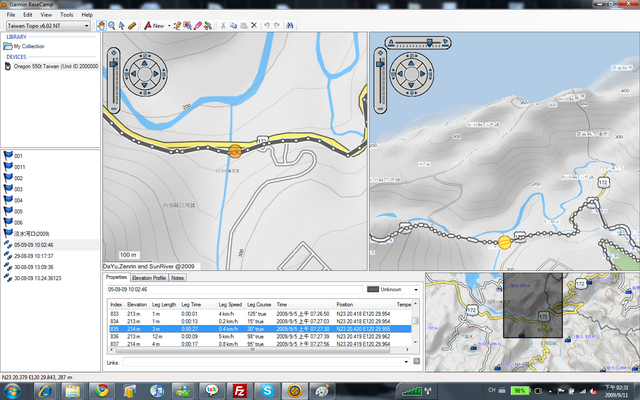Open the Edit menu
640x400 pixels.
pyautogui.click(x=27, y=15)
